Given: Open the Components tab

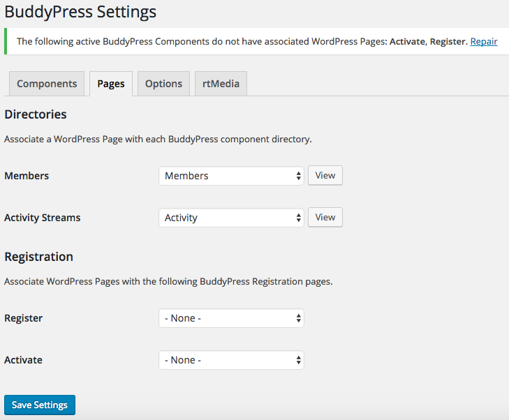Looking at the screenshot, I should click(47, 84).
